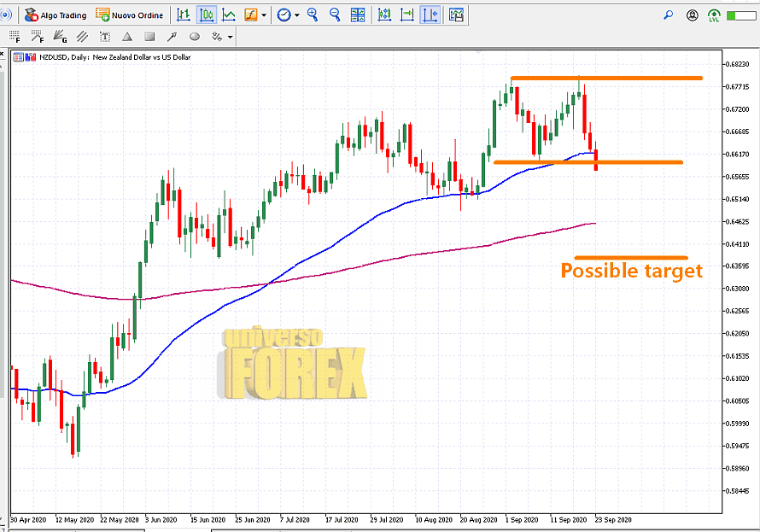
Task: Click the green connection level bar
Action: point(734,15)
